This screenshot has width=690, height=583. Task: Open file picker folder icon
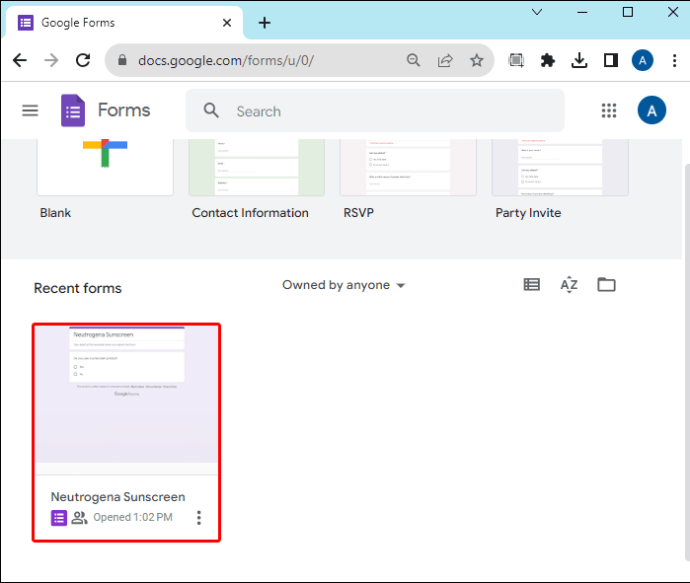pos(606,285)
